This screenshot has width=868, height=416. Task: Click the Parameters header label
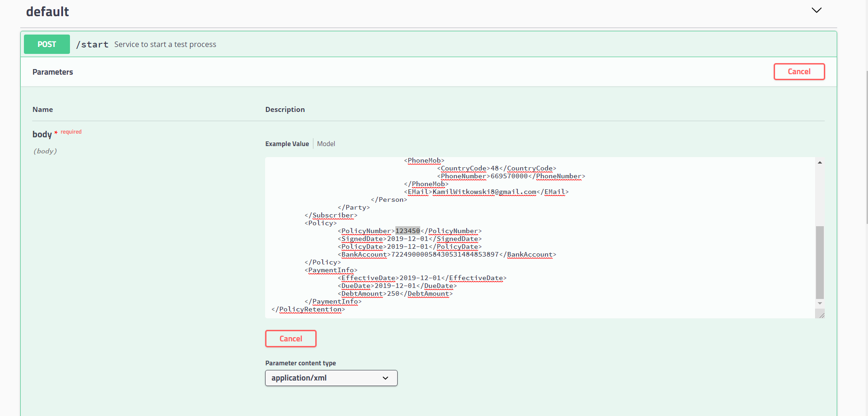coord(53,72)
